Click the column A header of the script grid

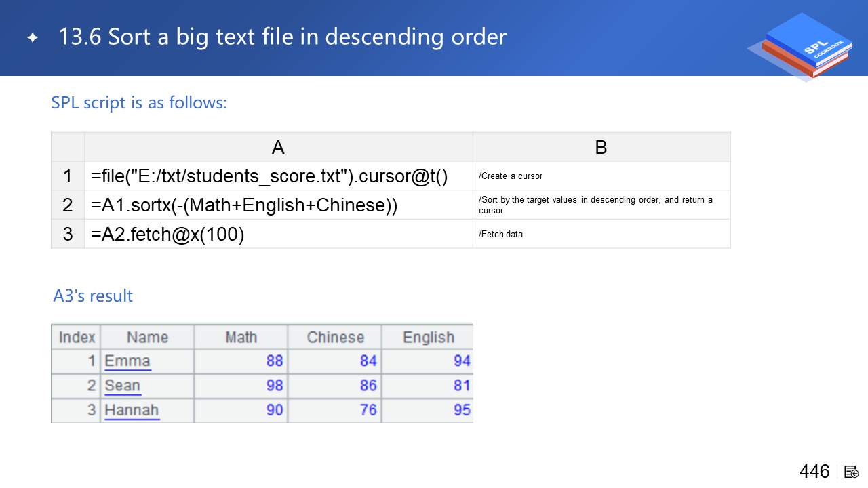tap(278, 147)
